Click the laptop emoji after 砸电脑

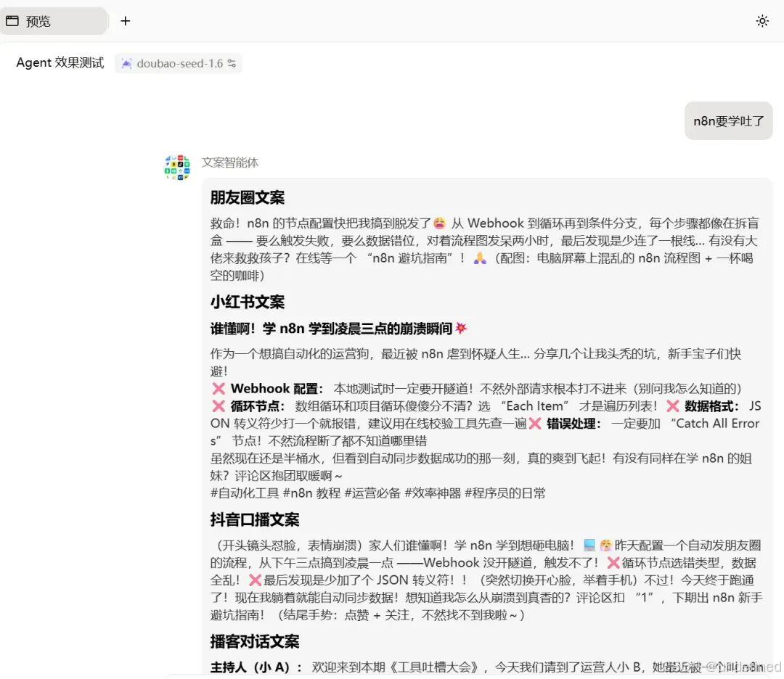(x=589, y=545)
